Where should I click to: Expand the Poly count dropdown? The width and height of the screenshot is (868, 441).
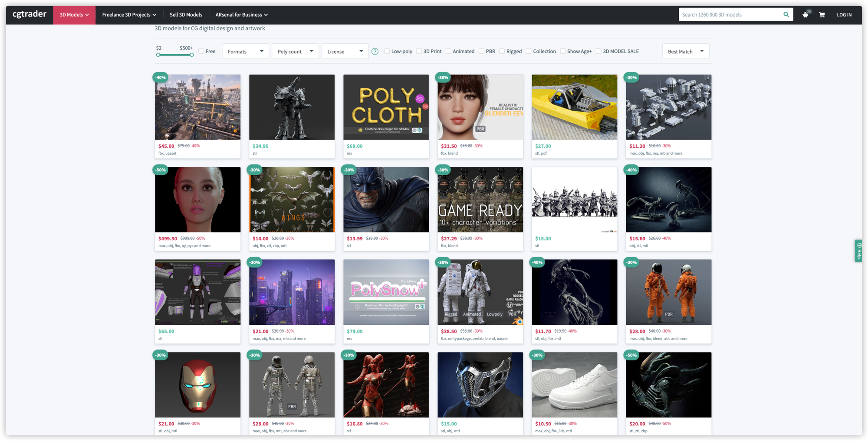pyautogui.click(x=295, y=51)
